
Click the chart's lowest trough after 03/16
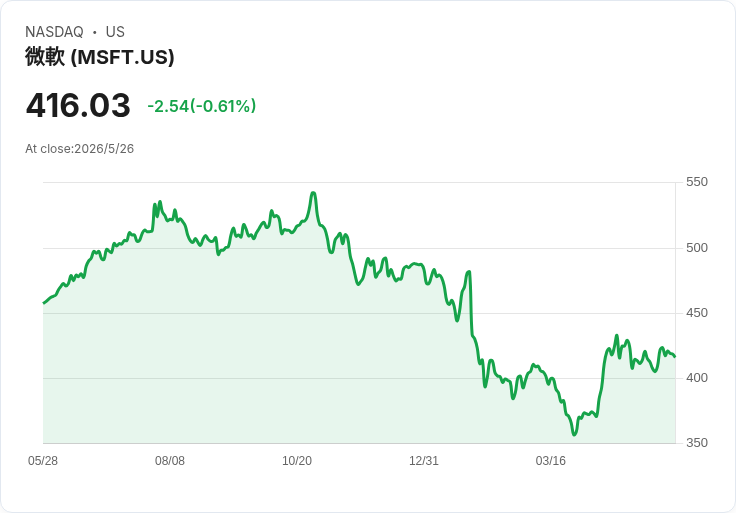(574, 434)
